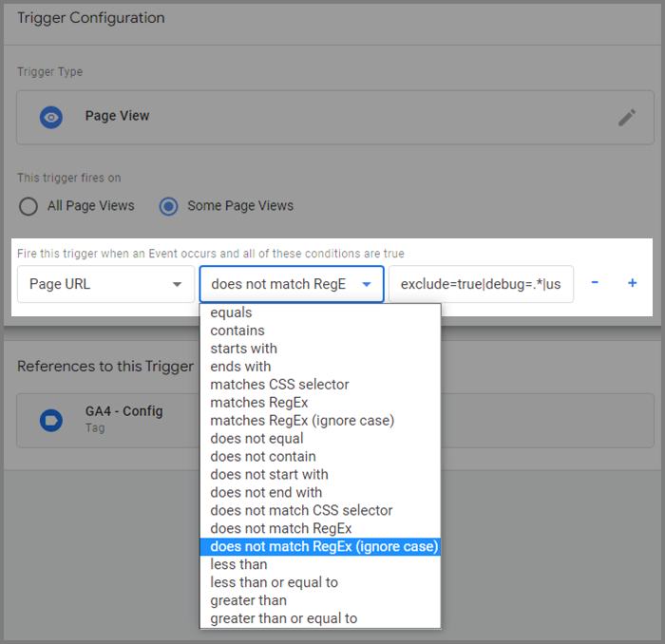665x644 pixels.
Task: Choose 'ends with' operator option
Action: click(x=320, y=367)
